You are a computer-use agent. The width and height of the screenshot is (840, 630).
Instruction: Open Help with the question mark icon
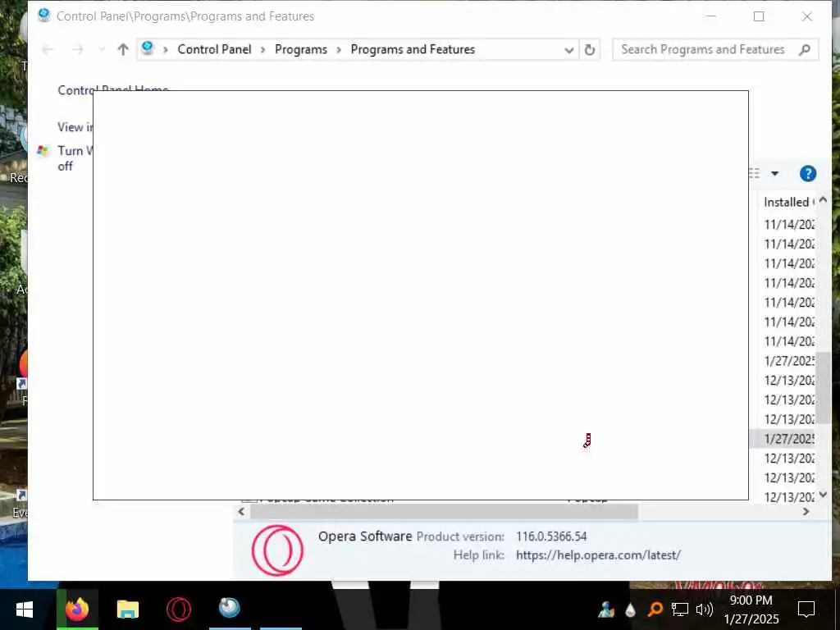(x=808, y=174)
